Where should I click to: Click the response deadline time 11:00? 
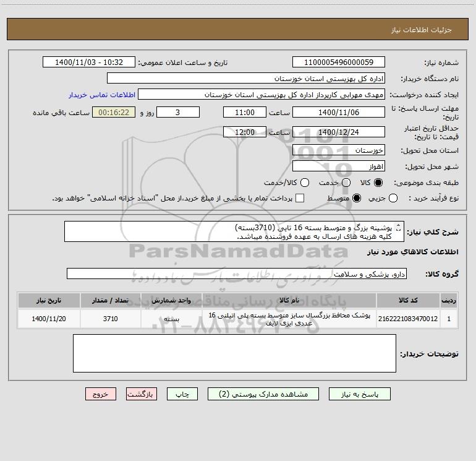coord(245,112)
